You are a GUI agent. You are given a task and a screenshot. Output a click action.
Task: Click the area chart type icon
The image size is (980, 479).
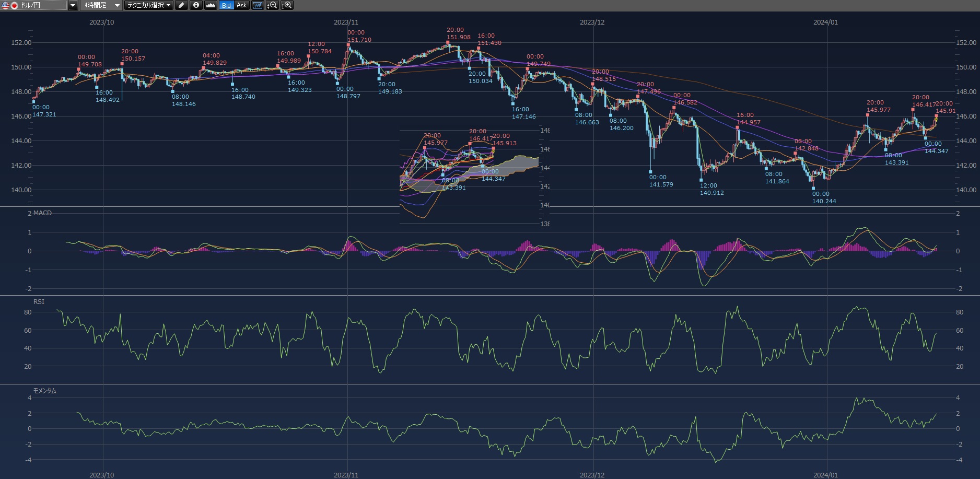click(211, 5)
